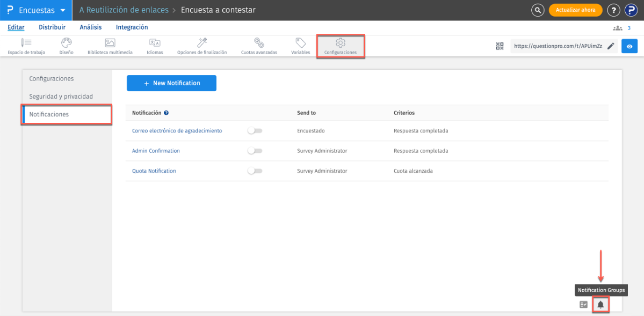The width and height of the screenshot is (644, 316).
Task: Open the Idiomas language settings
Action: tap(155, 46)
